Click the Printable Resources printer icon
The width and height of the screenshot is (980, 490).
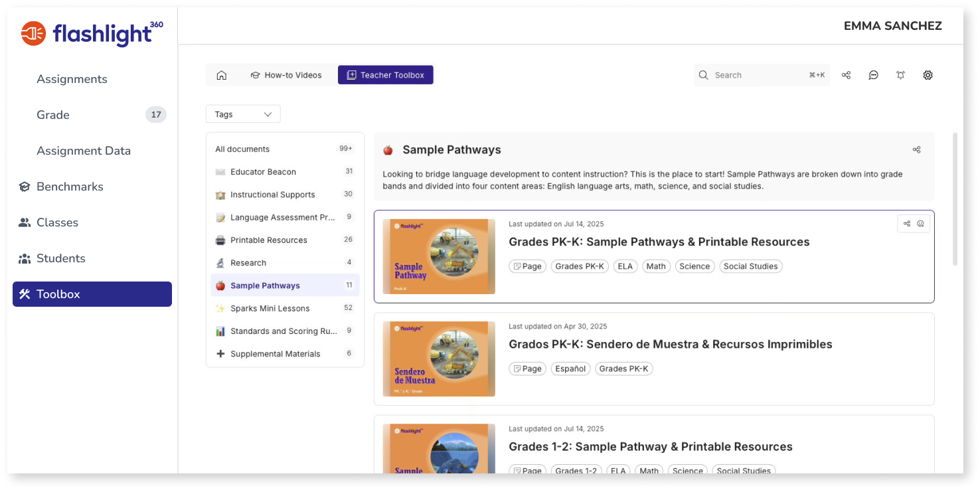(x=220, y=240)
